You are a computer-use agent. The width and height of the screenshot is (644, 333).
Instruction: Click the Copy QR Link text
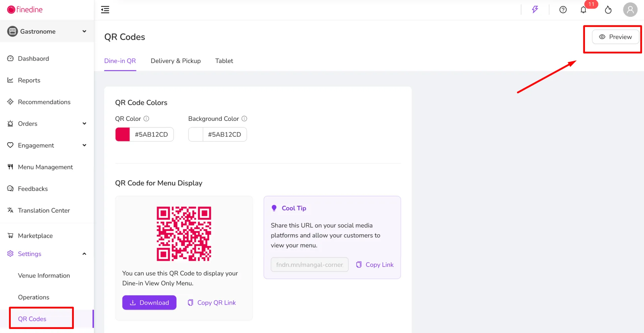point(217,302)
